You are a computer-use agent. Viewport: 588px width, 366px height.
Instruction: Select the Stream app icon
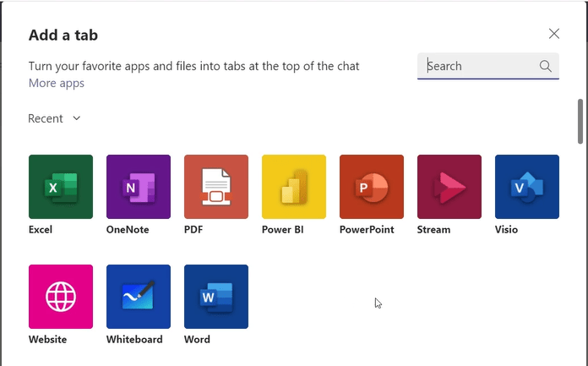tap(449, 187)
